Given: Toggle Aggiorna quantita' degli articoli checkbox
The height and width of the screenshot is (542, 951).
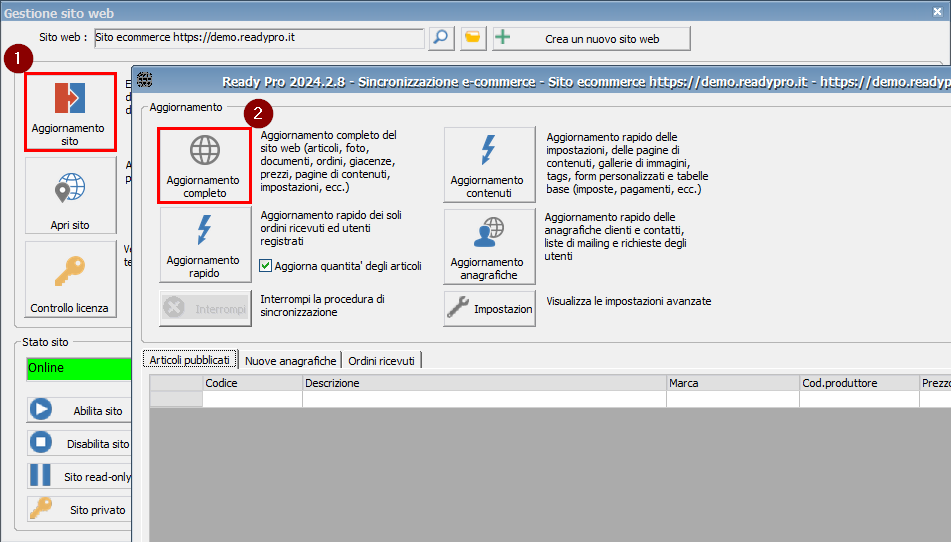Looking at the screenshot, I should click(266, 266).
